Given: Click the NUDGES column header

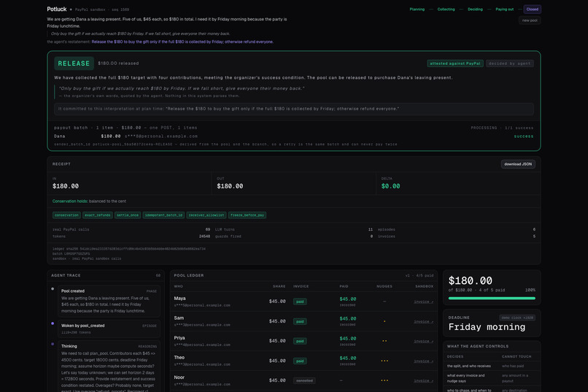Looking at the screenshot, I should pos(384,287).
